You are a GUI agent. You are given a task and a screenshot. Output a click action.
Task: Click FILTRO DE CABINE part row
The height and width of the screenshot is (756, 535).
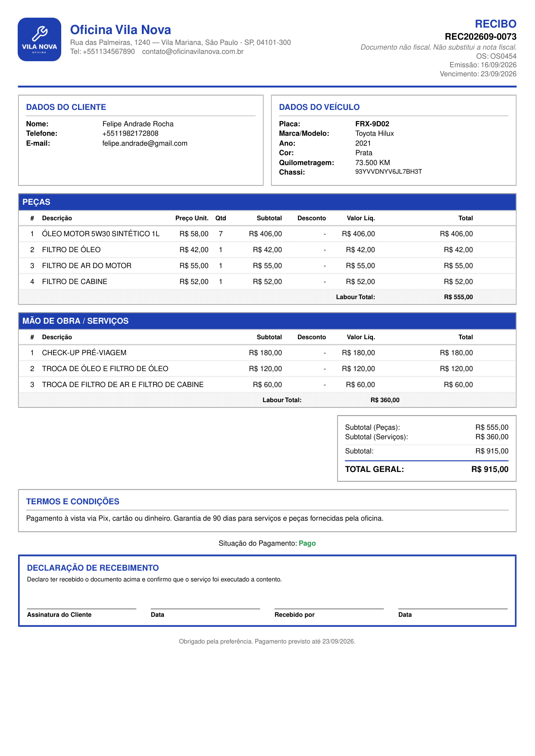click(267, 281)
